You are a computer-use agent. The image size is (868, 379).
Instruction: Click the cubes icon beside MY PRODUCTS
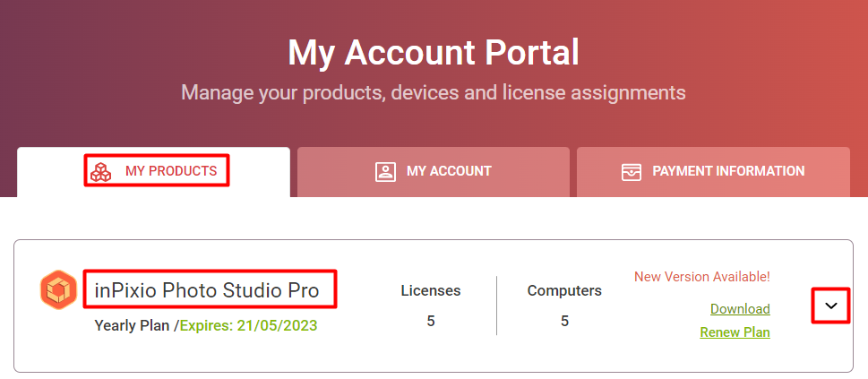click(100, 171)
